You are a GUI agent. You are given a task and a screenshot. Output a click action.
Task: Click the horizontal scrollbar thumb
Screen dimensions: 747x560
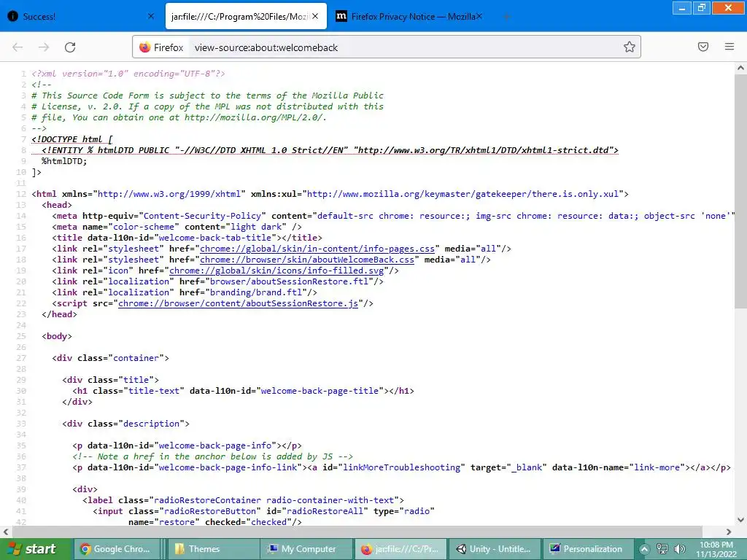coord(357,532)
